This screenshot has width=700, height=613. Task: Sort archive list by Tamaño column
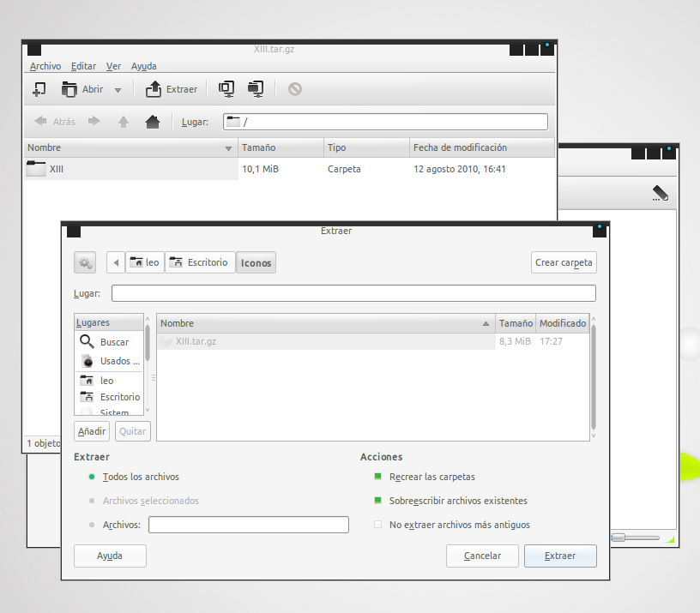pyautogui.click(x=281, y=147)
